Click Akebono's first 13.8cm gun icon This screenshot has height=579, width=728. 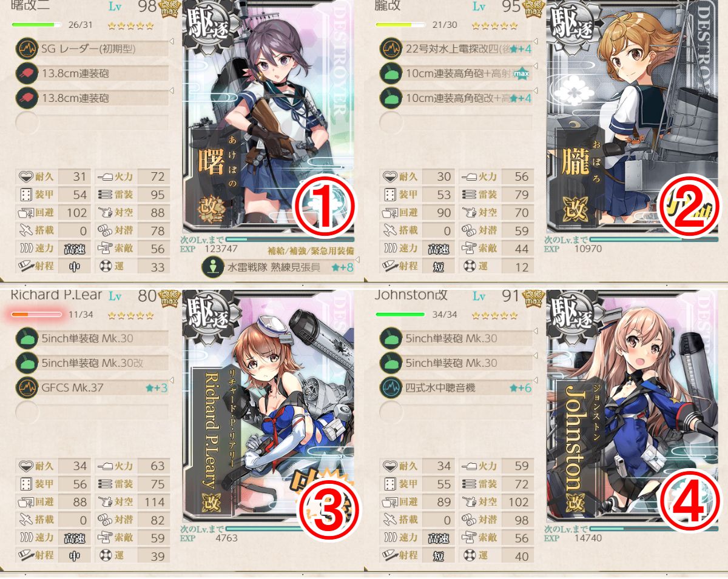tap(26, 73)
